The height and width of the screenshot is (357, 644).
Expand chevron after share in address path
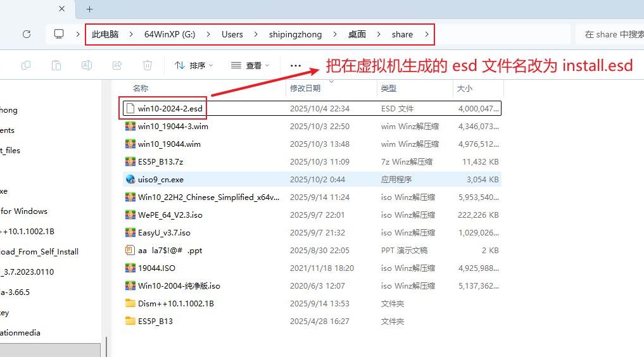pyautogui.click(x=427, y=35)
